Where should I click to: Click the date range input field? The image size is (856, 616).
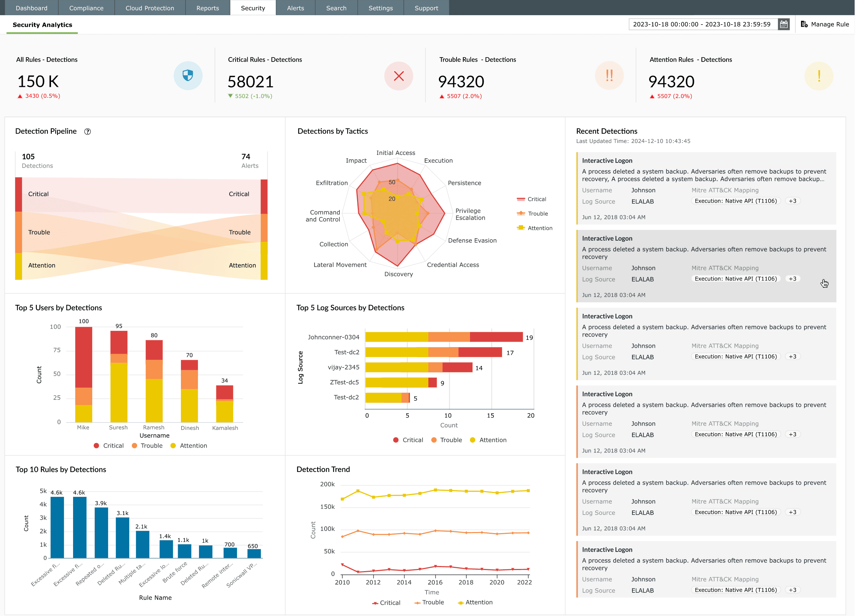point(701,24)
